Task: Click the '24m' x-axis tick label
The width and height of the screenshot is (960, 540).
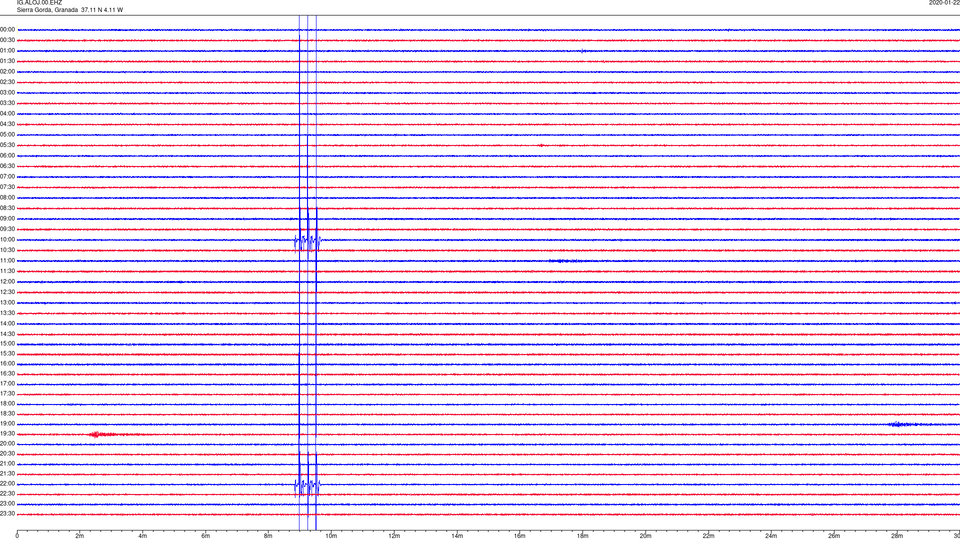Action: [771, 536]
